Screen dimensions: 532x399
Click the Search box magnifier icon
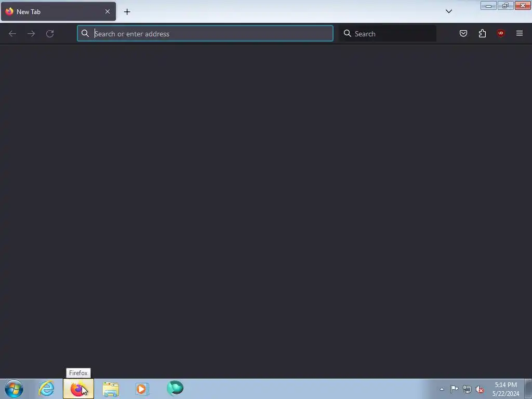[x=348, y=33]
